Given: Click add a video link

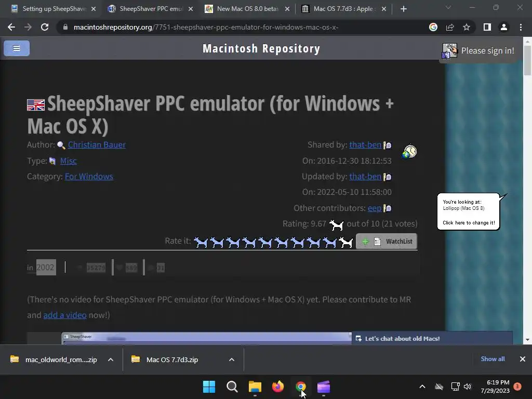Looking at the screenshot, I should 65,315.
